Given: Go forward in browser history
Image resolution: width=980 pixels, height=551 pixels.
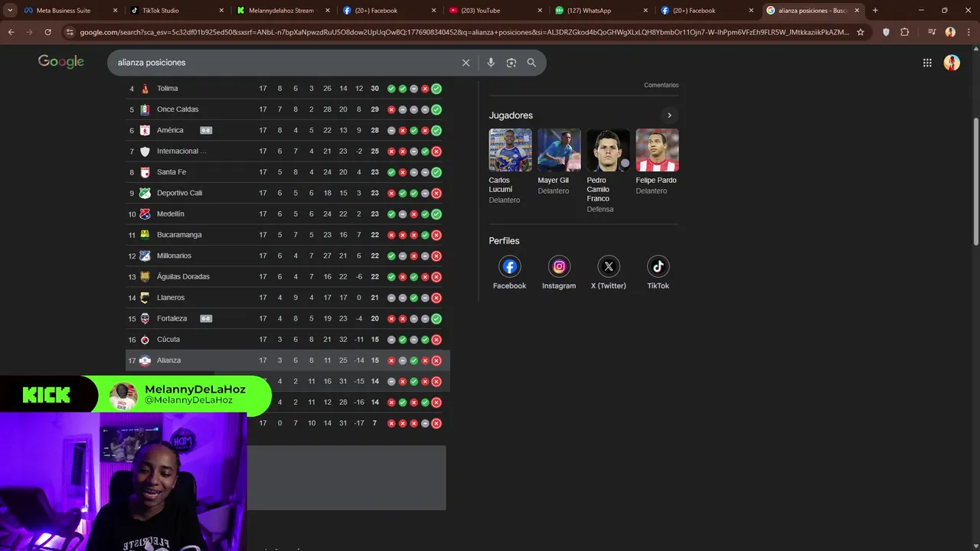Looking at the screenshot, I should coord(29,32).
